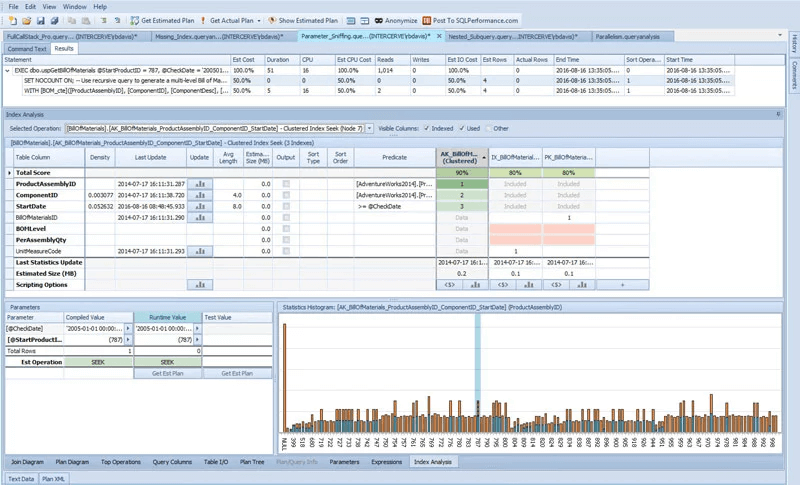Click histogram icon in Scripting Options row
Image resolution: width=800 pixels, height=485 pixels.
coord(199,285)
